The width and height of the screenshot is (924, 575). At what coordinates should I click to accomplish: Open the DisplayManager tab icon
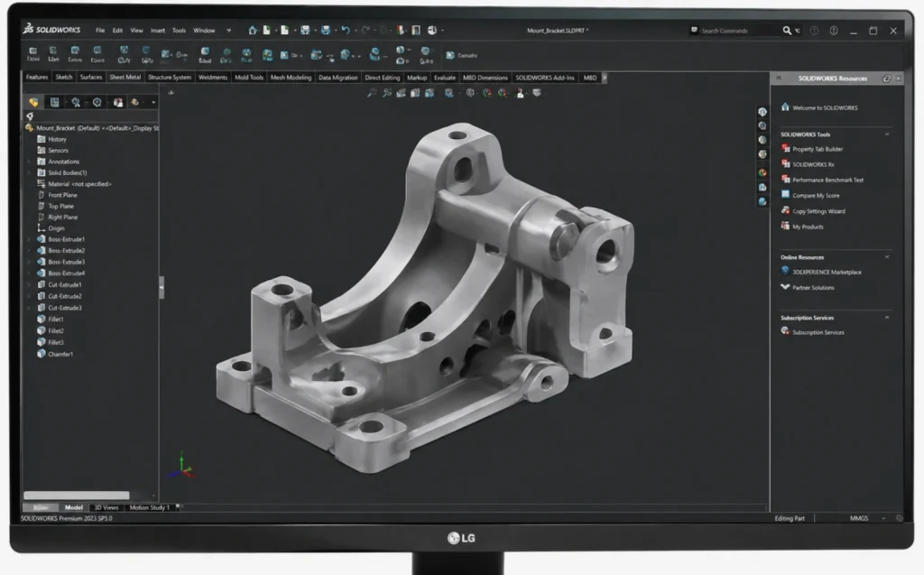(x=118, y=102)
